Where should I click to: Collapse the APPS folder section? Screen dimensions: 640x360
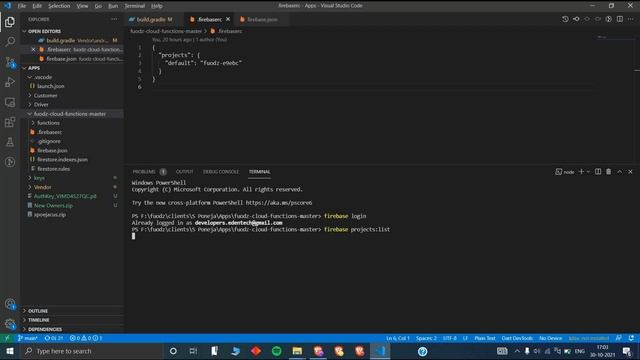24,68
